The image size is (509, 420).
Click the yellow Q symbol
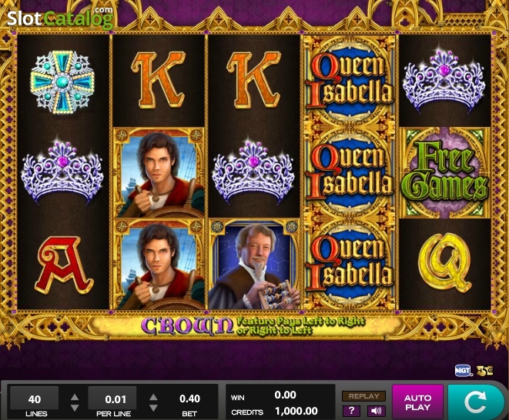444,262
